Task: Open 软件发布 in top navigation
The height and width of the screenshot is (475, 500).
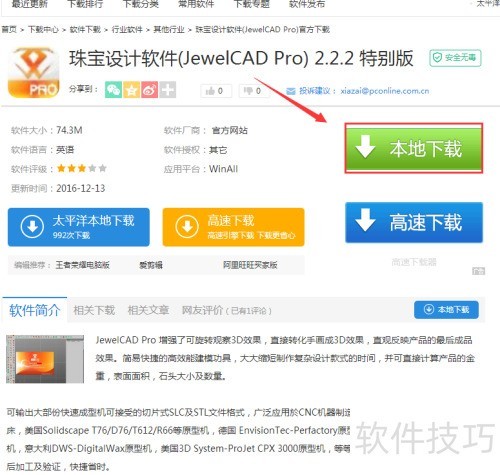Action: point(307,4)
